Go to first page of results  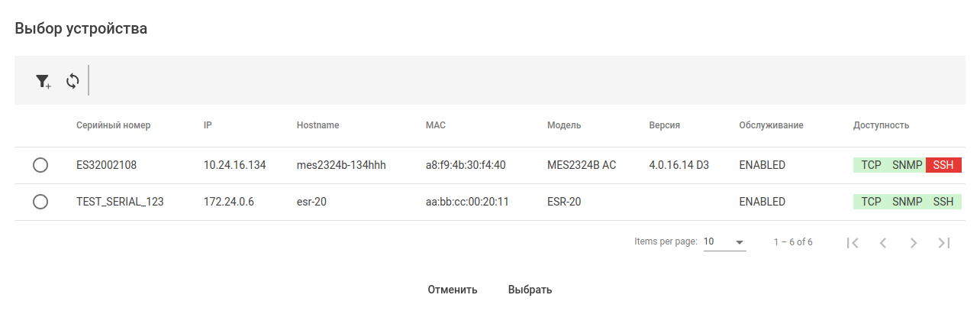[853, 242]
